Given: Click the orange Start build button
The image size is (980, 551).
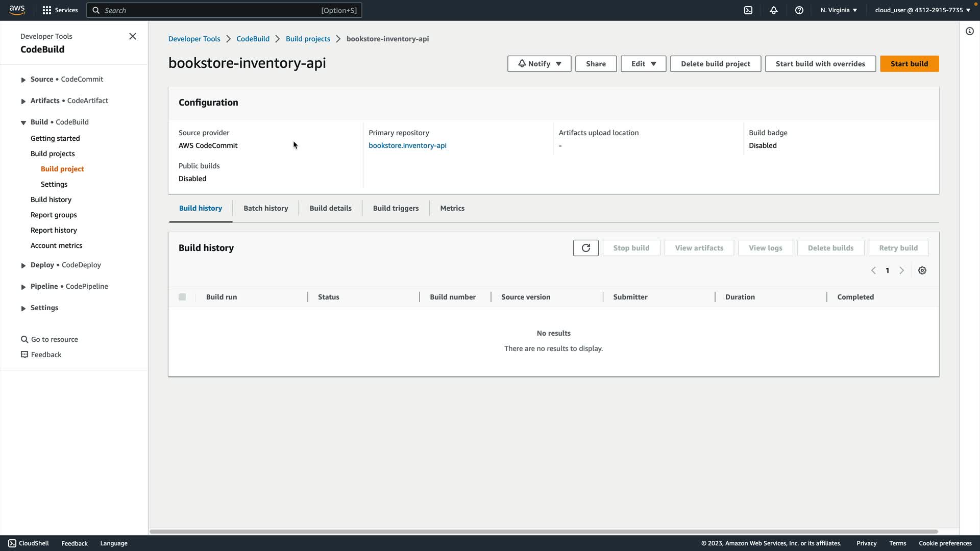Looking at the screenshot, I should [x=909, y=64].
